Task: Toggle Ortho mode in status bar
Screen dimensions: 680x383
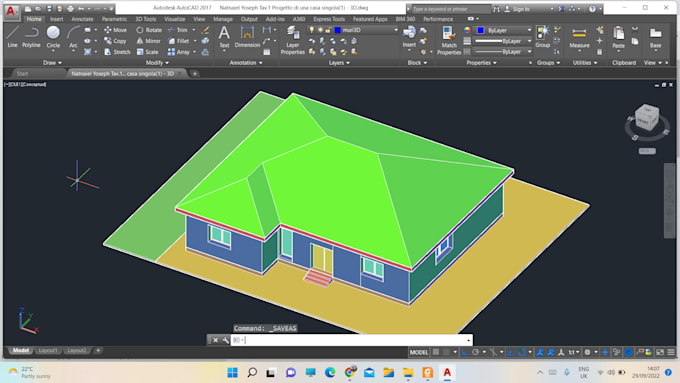Action: [465, 352]
